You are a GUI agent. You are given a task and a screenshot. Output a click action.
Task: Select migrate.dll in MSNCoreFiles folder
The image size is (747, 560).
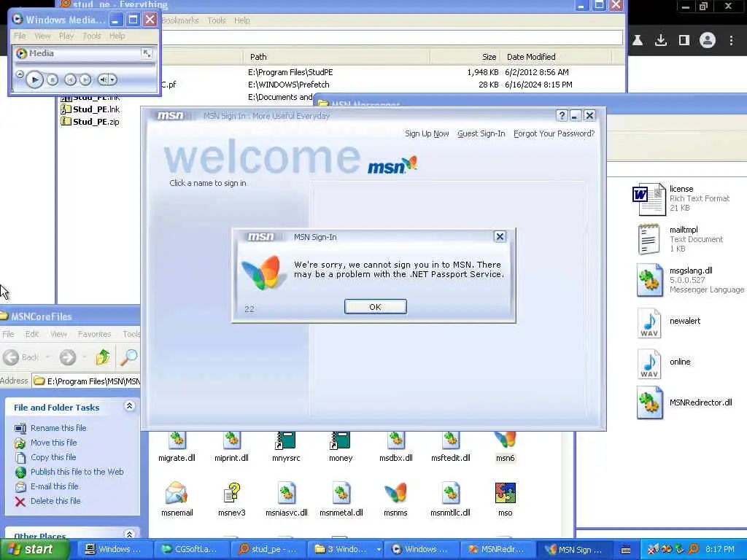tap(177, 448)
